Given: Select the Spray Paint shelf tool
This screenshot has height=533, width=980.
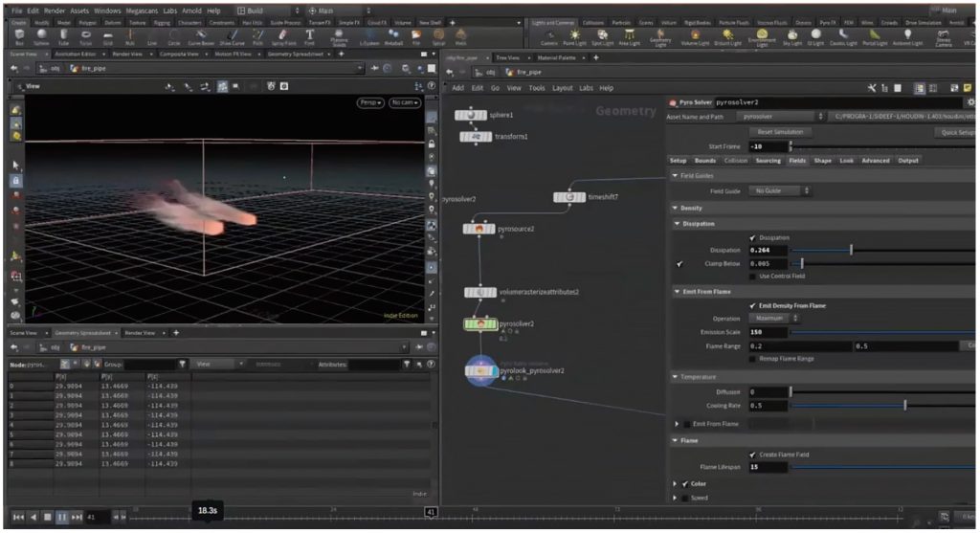Looking at the screenshot, I should (283, 37).
